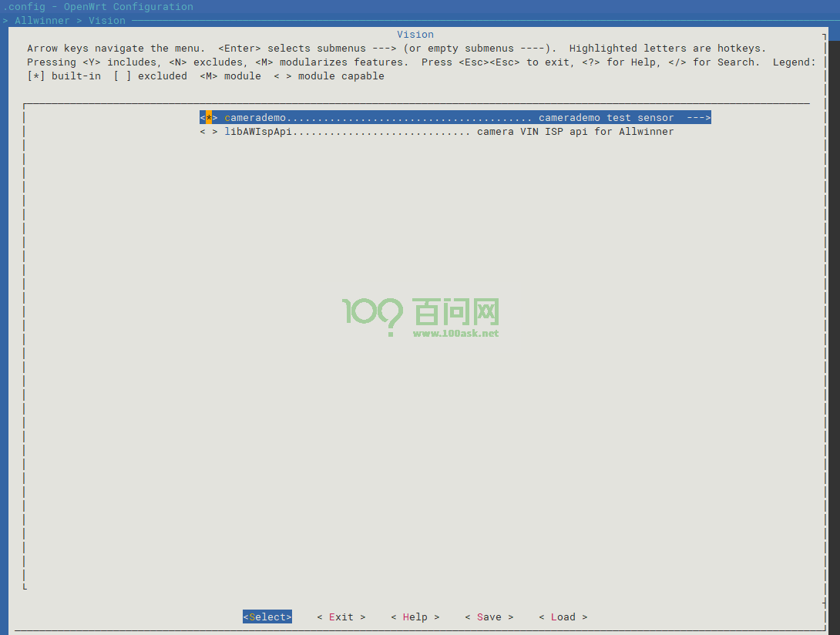Load a configuration with Load button

click(x=563, y=617)
